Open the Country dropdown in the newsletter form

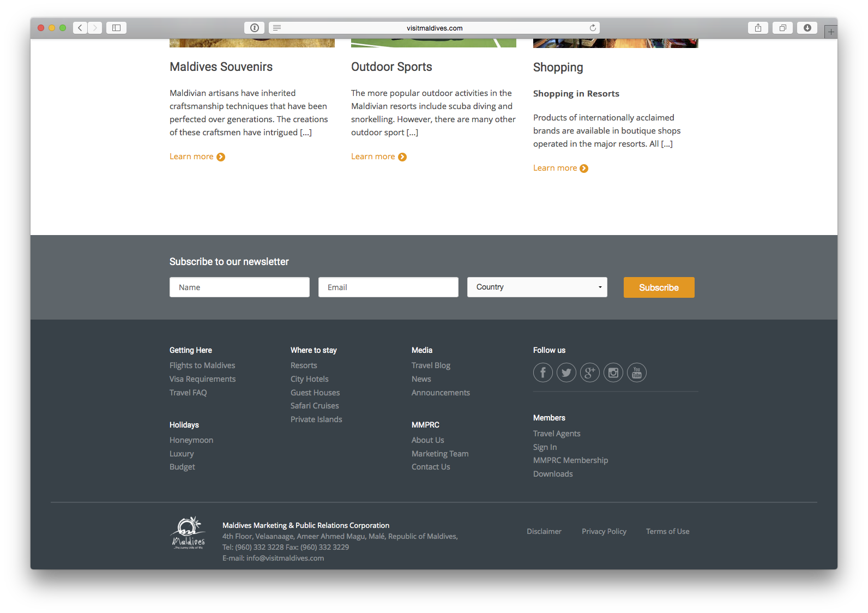click(537, 287)
